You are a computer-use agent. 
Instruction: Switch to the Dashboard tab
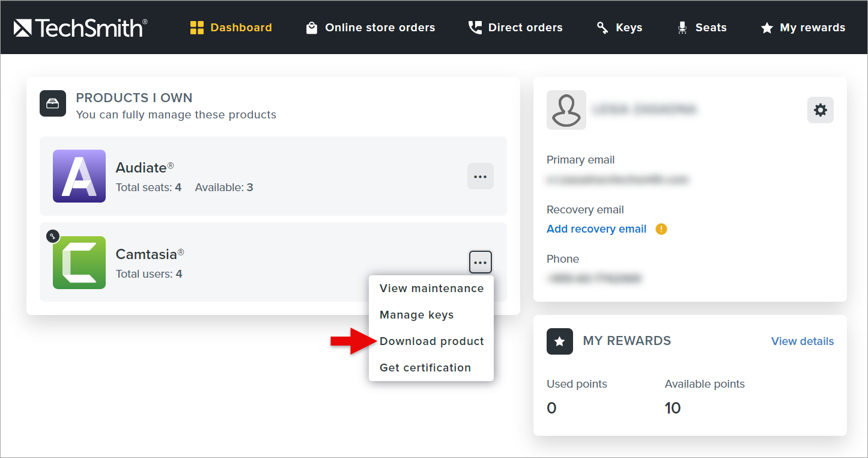[x=231, y=27]
